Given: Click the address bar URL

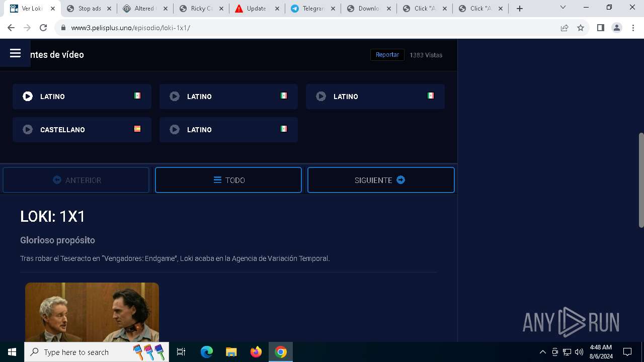Looking at the screenshot, I should point(131,28).
